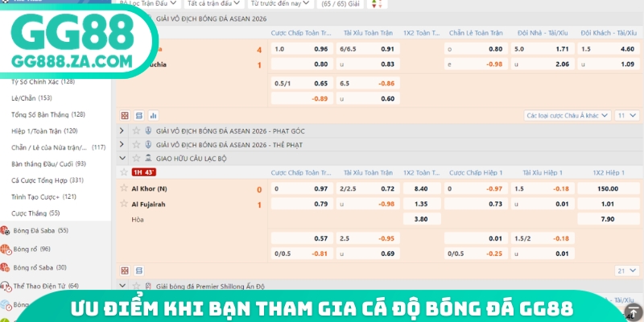This screenshot has height=322, width=644.
Task: Open the 11 more-bets dropdown
Action: 627,116
